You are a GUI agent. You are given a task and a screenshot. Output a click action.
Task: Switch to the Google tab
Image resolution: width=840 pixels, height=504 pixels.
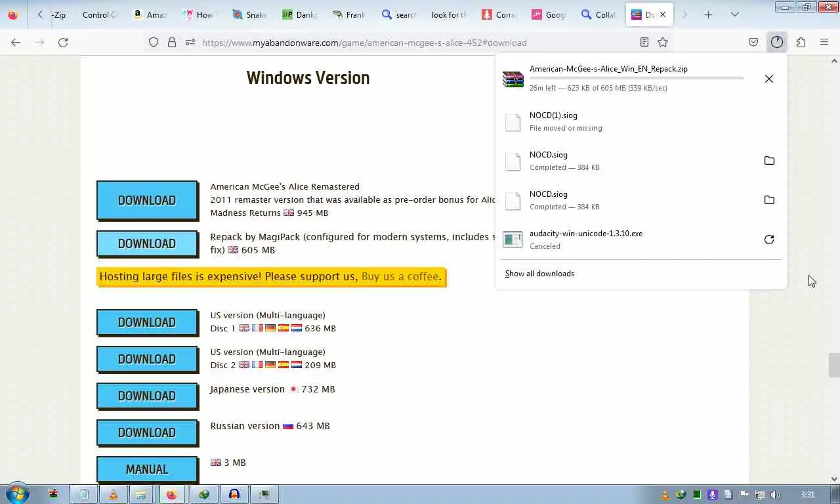pos(549,14)
